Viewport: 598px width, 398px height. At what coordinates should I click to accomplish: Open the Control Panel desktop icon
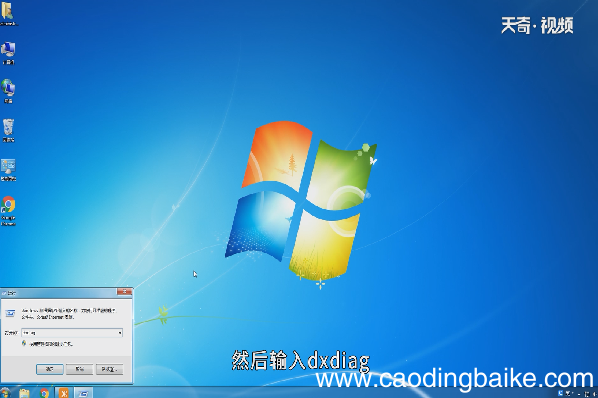pos(8,170)
